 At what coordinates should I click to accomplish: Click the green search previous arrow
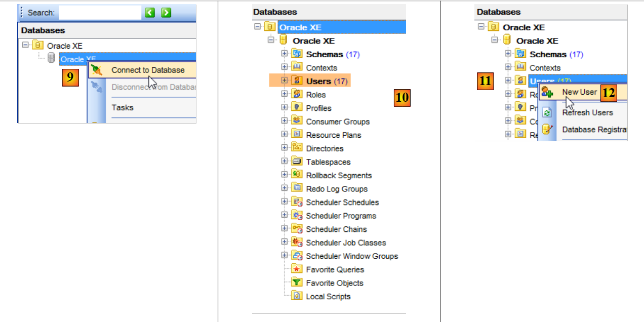click(150, 13)
